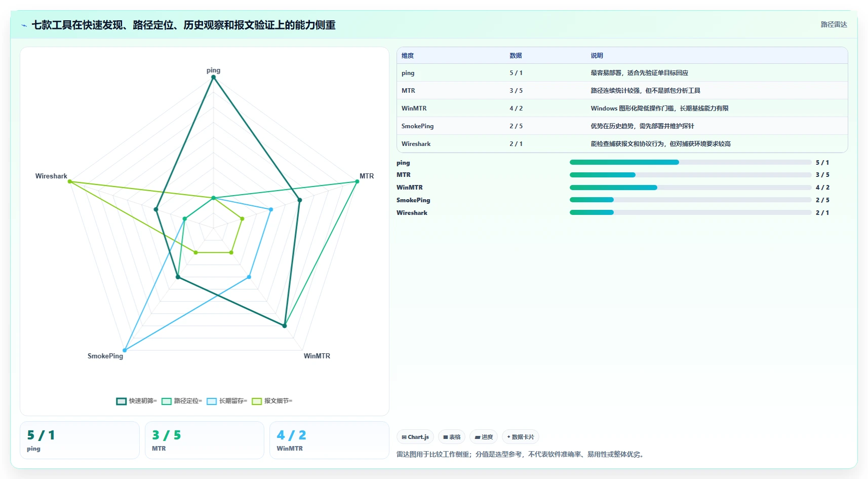This screenshot has height=479, width=868.
Task: Select the WinMTR row in table
Action: 622,108
